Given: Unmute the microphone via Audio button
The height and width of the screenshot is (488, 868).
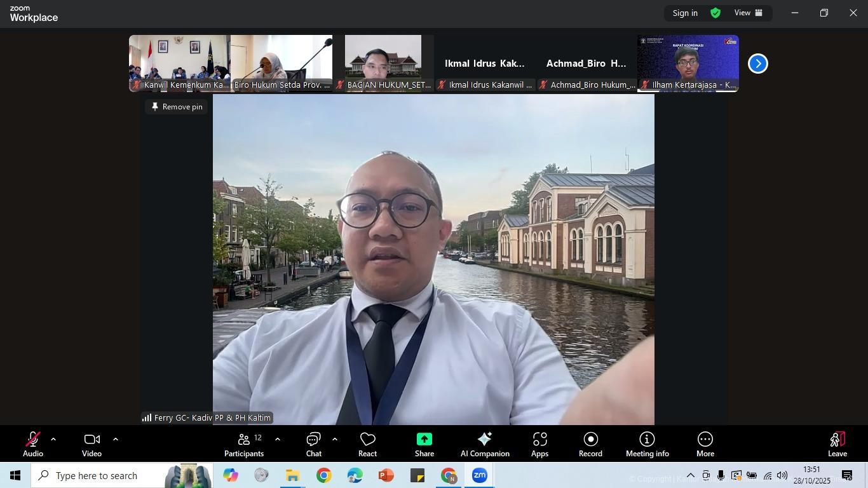Looking at the screenshot, I should [x=33, y=444].
